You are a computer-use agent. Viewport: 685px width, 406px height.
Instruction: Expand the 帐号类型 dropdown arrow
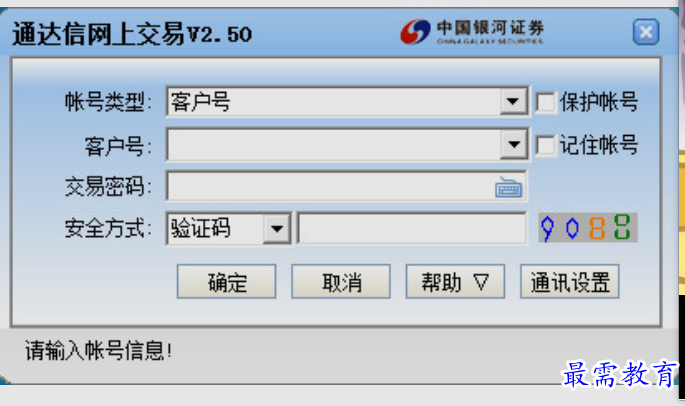click(x=513, y=102)
